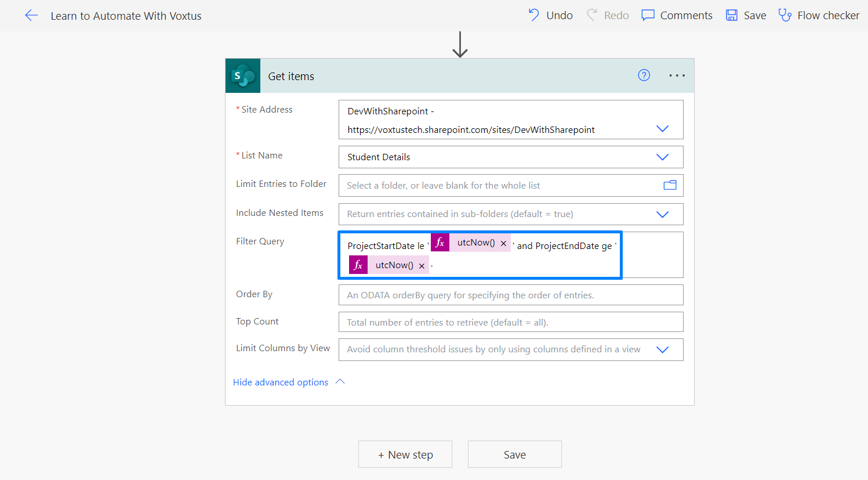Remove the first utcNow() expression token
868x480 pixels.
pos(503,243)
